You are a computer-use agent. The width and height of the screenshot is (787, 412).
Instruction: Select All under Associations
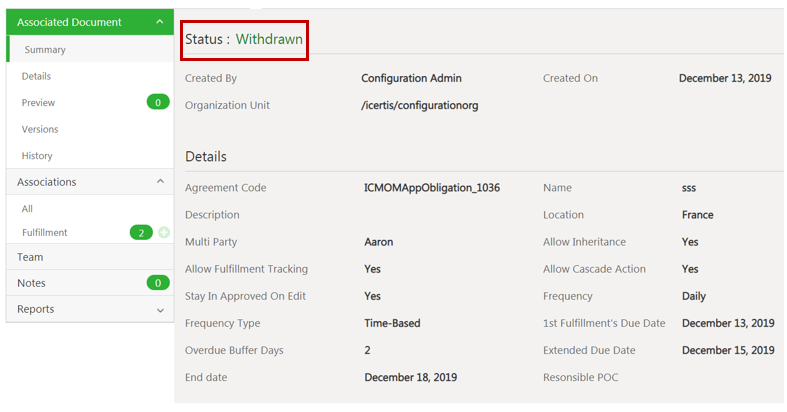[28, 209]
